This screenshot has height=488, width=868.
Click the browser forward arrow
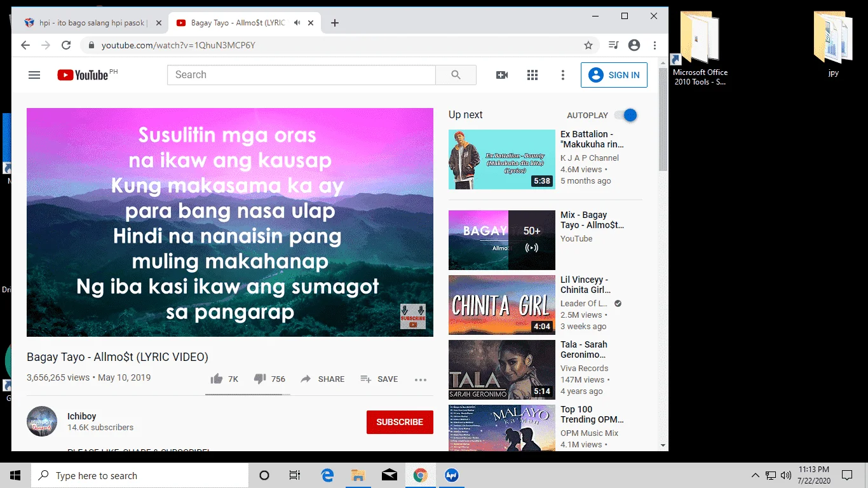(x=46, y=45)
